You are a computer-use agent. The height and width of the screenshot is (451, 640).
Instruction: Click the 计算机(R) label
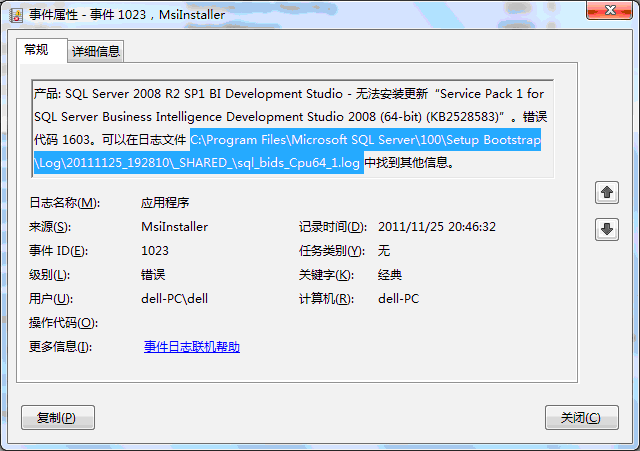click(x=327, y=299)
